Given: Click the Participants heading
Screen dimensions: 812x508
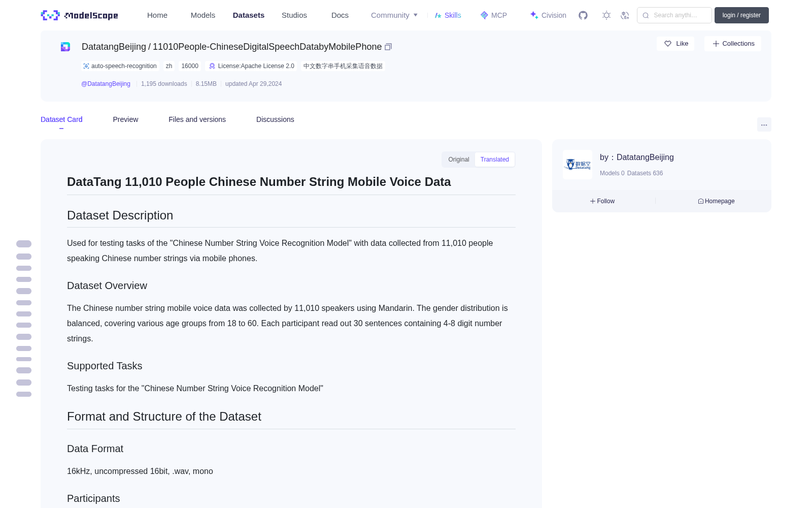Looking at the screenshot, I should click(x=93, y=498).
